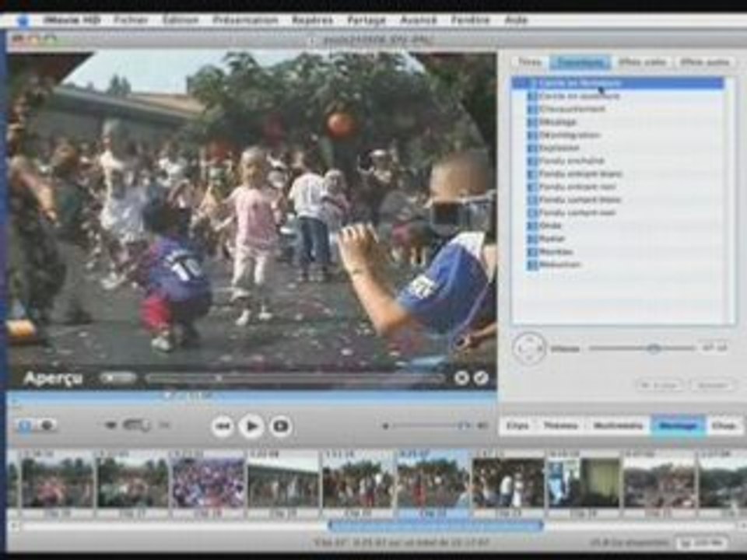Open the Clips pane
This screenshot has width=747, height=560.
point(517,425)
